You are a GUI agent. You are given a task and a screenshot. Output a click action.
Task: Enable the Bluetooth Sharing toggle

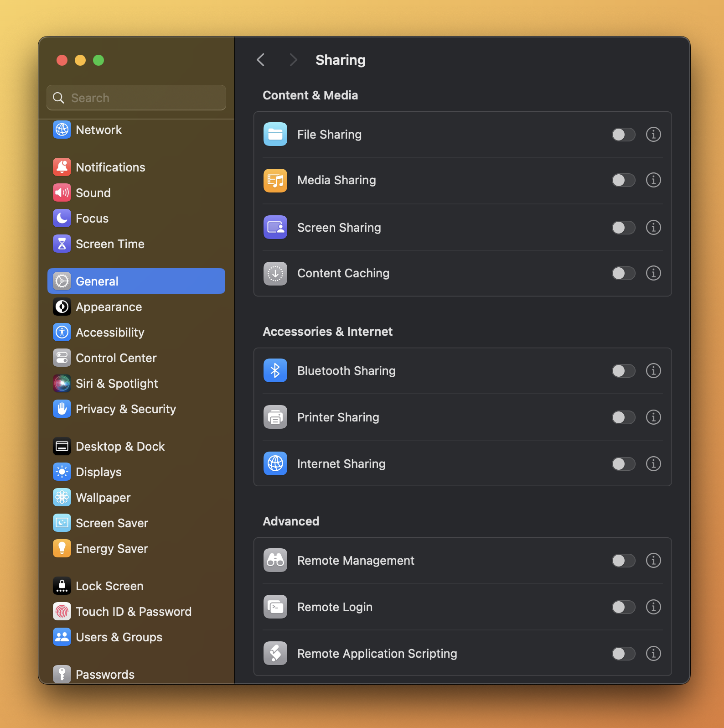(623, 371)
